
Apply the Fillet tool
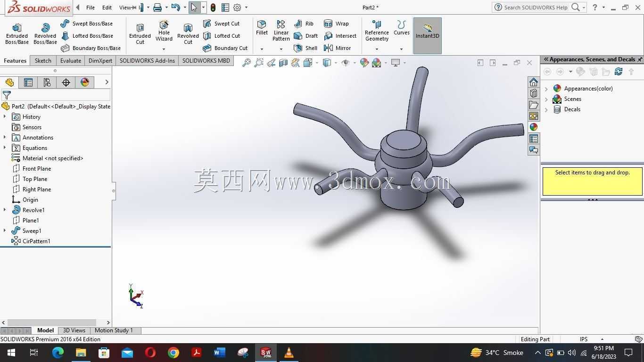(262, 28)
